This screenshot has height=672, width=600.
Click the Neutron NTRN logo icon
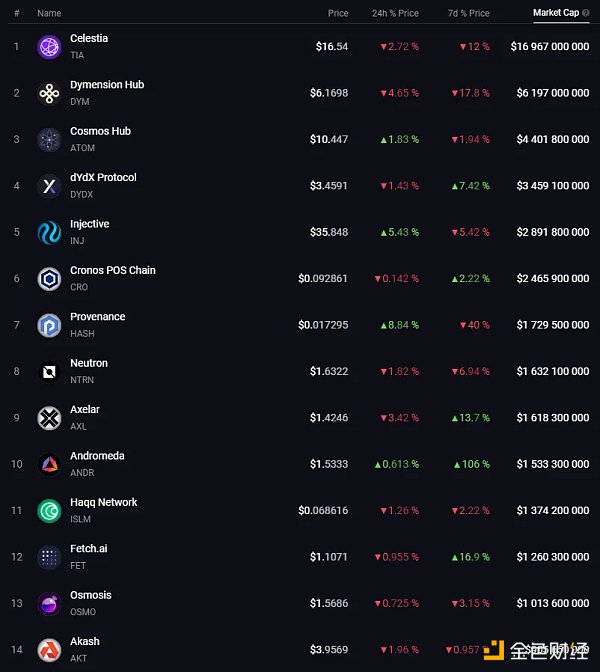click(49, 372)
